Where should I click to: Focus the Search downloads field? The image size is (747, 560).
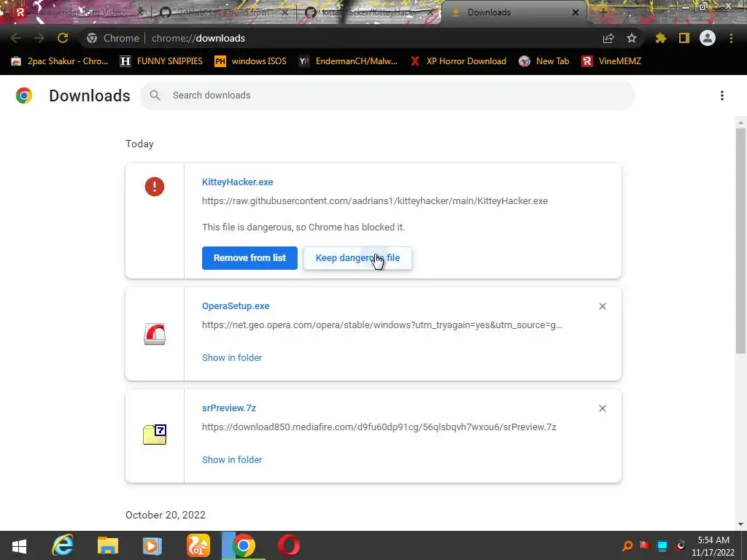click(x=387, y=96)
